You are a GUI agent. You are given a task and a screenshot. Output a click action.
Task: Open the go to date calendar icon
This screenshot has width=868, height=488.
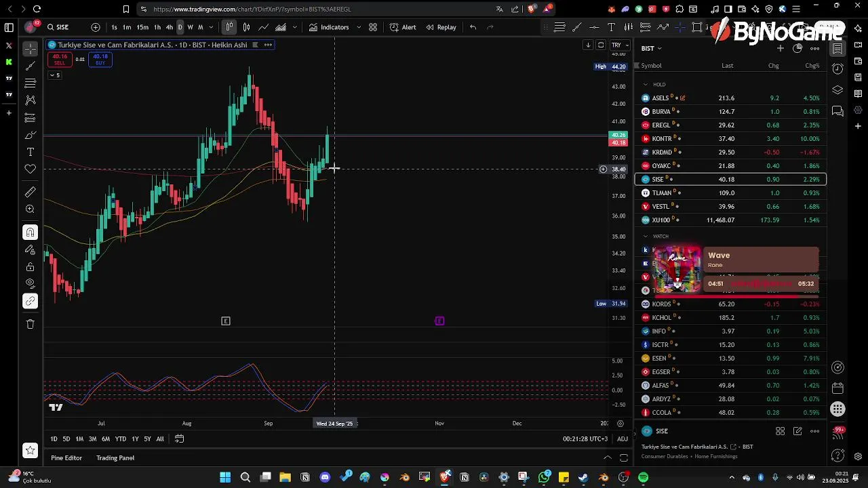coord(179,439)
